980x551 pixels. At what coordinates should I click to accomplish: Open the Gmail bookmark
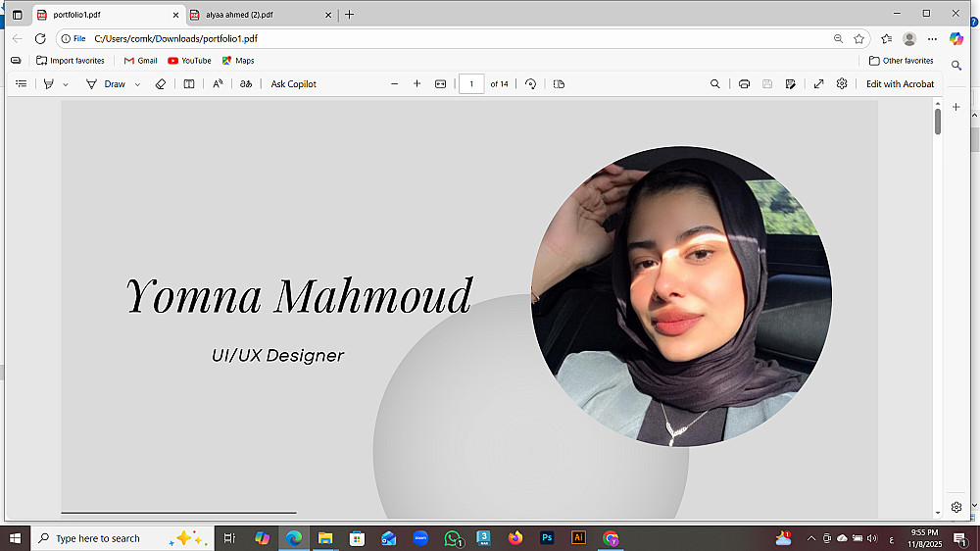click(x=140, y=61)
